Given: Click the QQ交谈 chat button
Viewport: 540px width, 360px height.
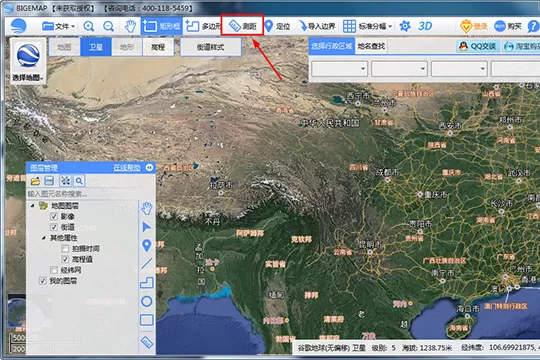Looking at the screenshot, I should point(478,46).
